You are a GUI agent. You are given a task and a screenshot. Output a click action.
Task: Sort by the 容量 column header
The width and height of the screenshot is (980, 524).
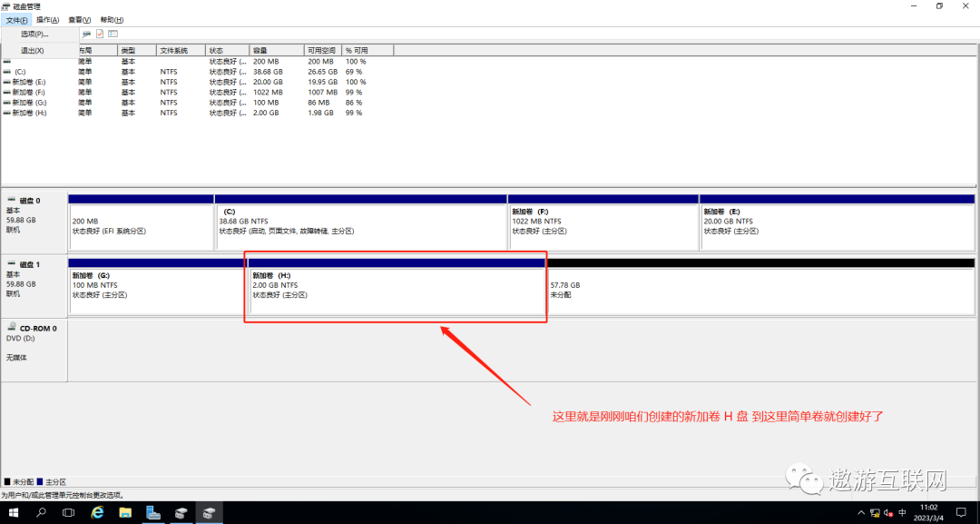(x=277, y=50)
